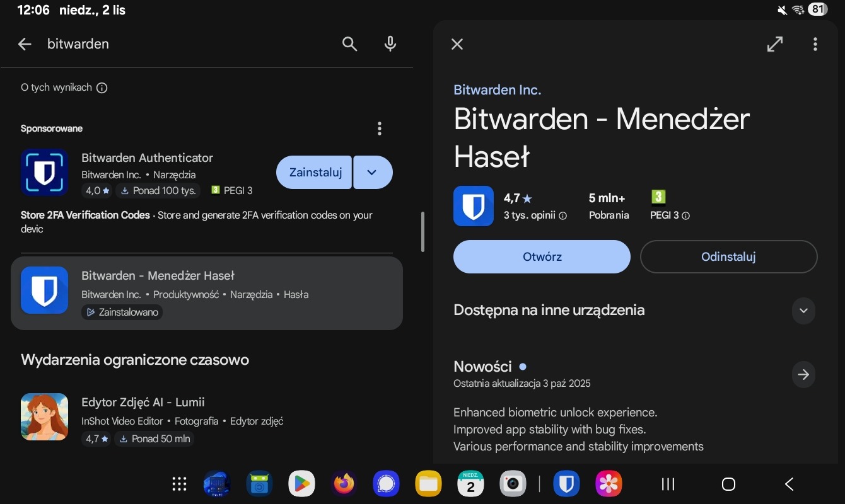Viewport: 845px width, 504px height.
Task: Expand install options dropdown arrow
Action: [x=373, y=172]
